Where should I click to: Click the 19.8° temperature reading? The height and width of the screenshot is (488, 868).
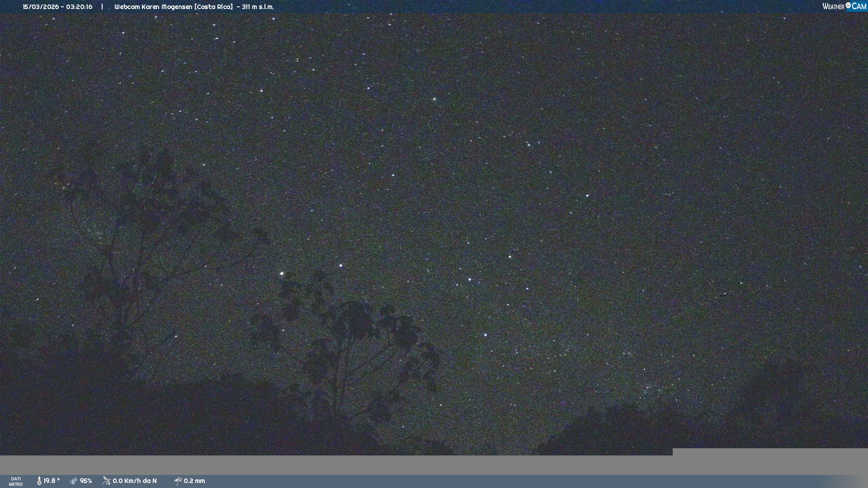(x=52, y=481)
